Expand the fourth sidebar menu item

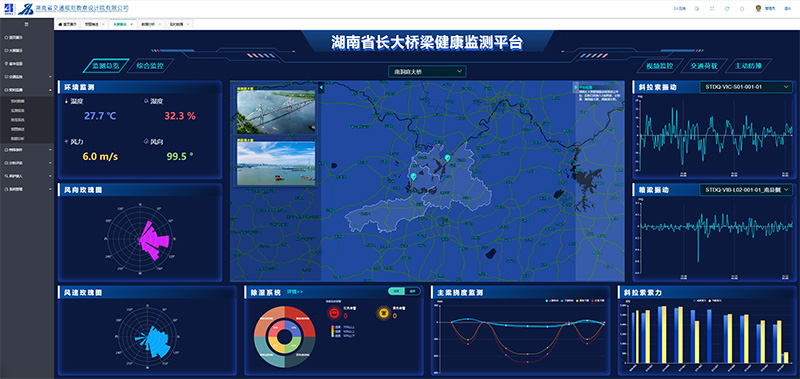click(x=27, y=77)
